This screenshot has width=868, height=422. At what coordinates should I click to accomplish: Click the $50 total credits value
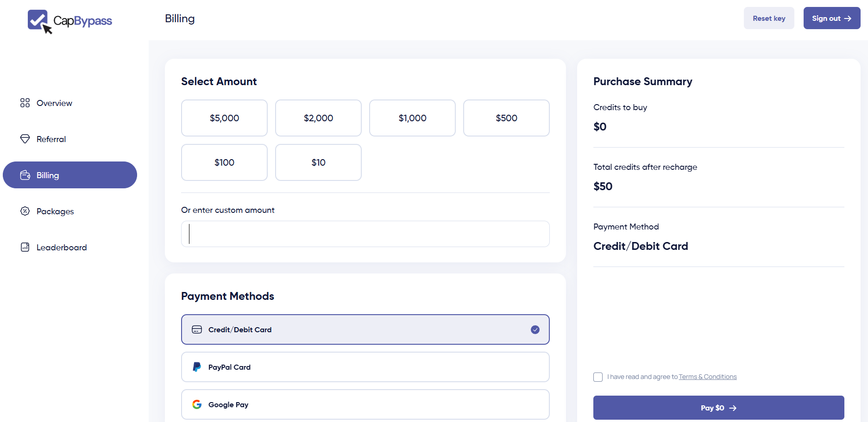(x=603, y=186)
